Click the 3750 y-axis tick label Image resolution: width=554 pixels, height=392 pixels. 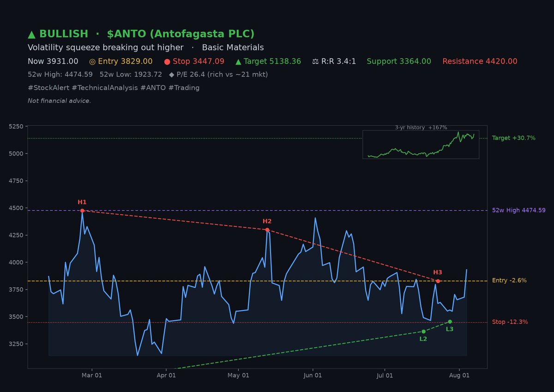(16, 290)
